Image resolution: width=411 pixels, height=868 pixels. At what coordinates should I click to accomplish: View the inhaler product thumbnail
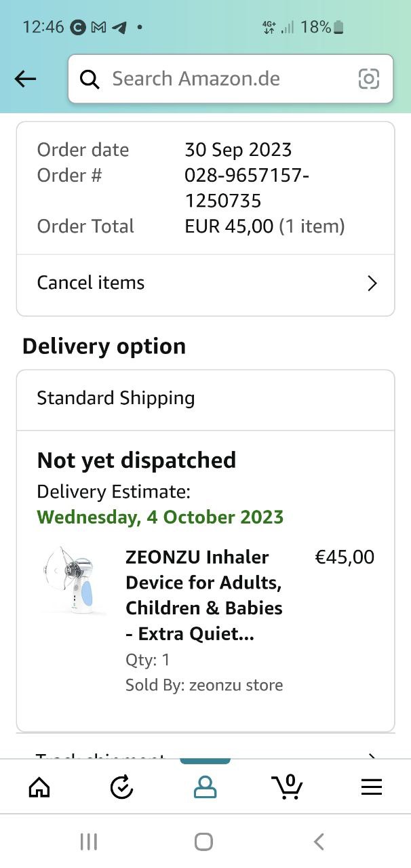coord(71,580)
